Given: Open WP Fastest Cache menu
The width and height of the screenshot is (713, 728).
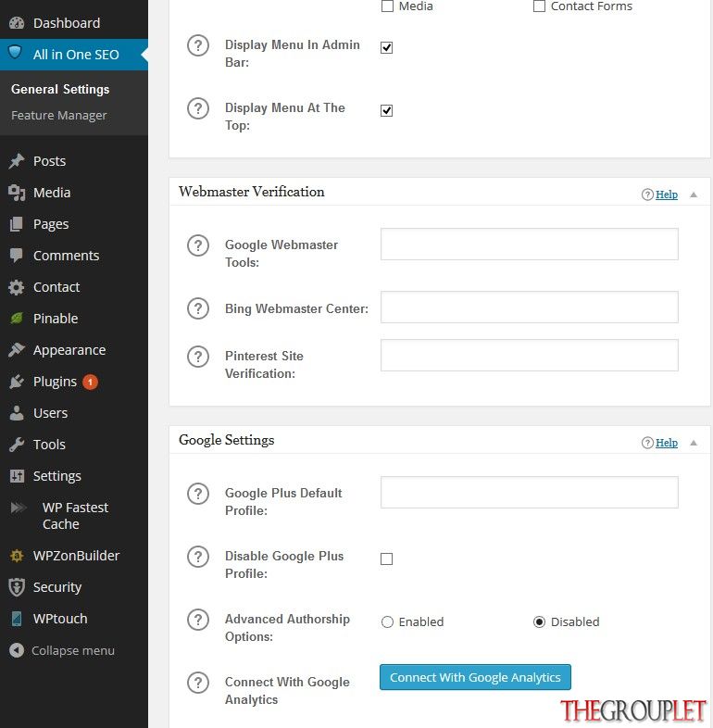Looking at the screenshot, I should (x=75, y=516).
